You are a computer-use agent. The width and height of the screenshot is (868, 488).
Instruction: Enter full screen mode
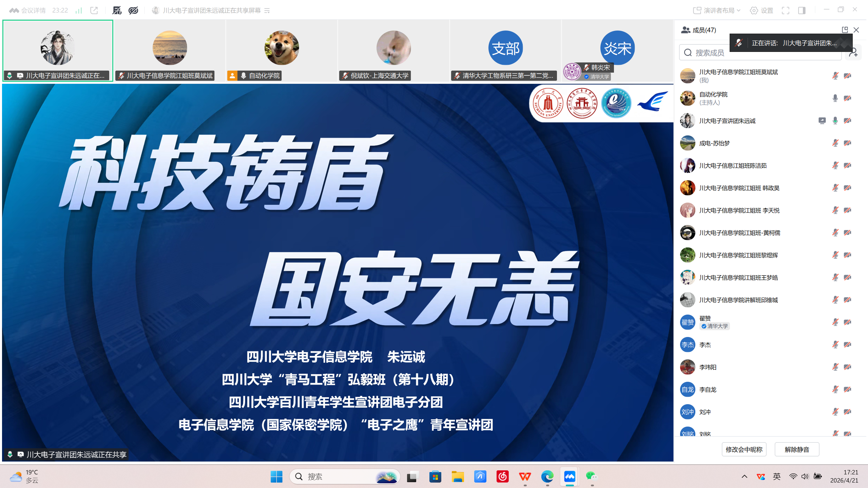[x=786, y=11]
